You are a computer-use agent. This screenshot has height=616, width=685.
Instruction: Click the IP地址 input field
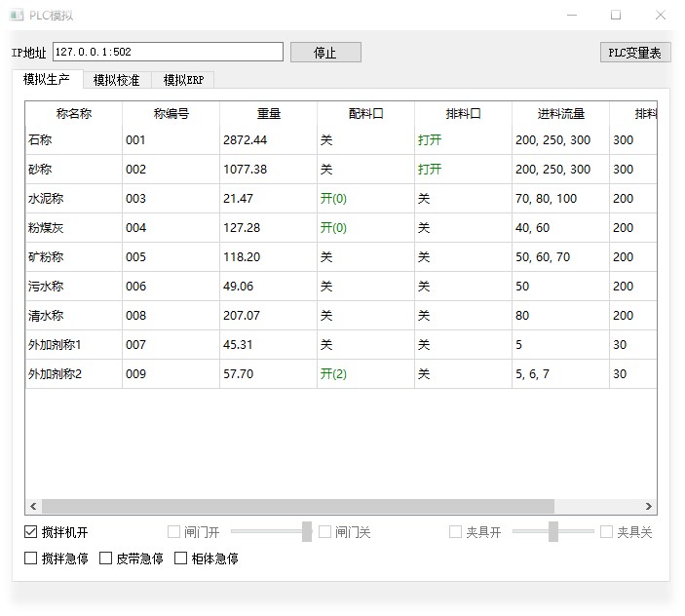pyautogui.click(x=168, y=52)
